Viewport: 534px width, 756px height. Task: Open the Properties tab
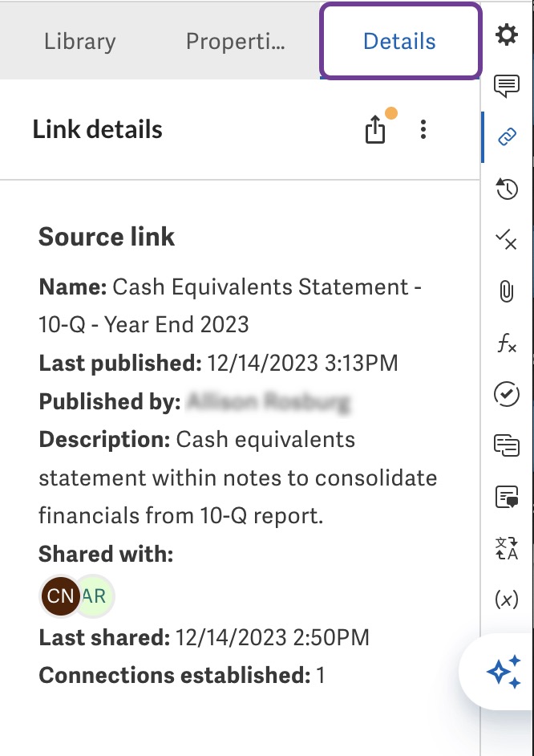pyautogui.click(x=235, y=41)
